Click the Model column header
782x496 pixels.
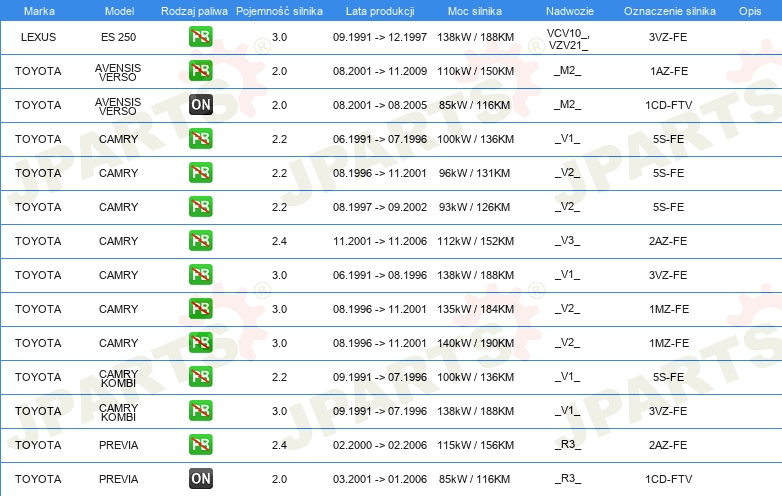click(119, 11)
